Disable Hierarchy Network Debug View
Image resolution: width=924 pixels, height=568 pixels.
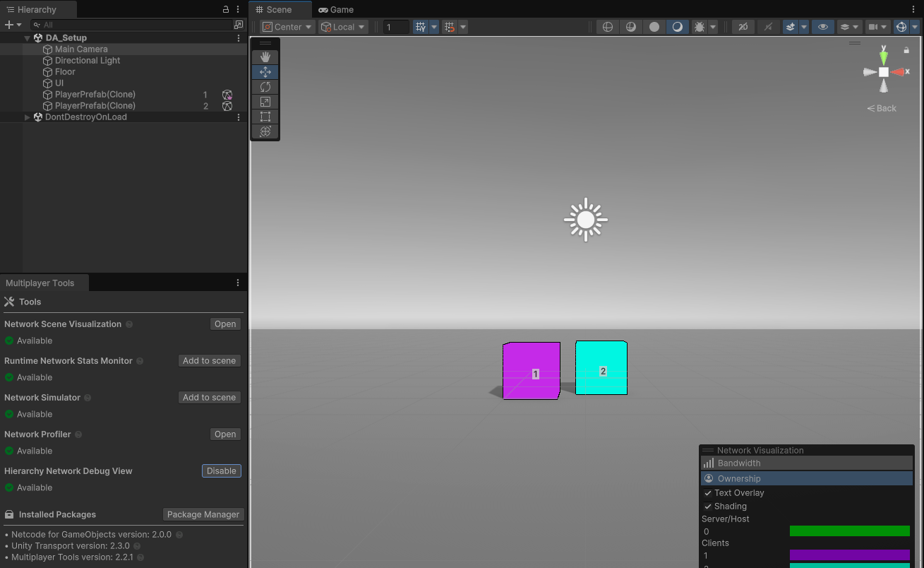coord(222,471)
